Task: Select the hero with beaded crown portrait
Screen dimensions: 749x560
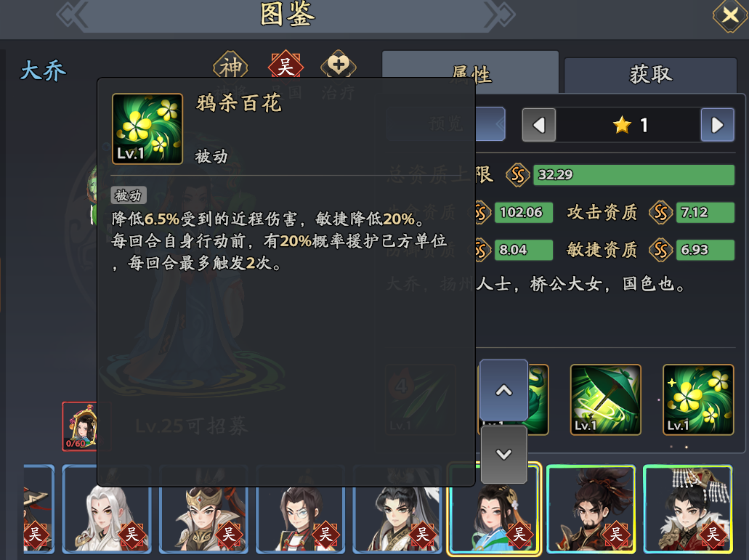Action: 688,509
